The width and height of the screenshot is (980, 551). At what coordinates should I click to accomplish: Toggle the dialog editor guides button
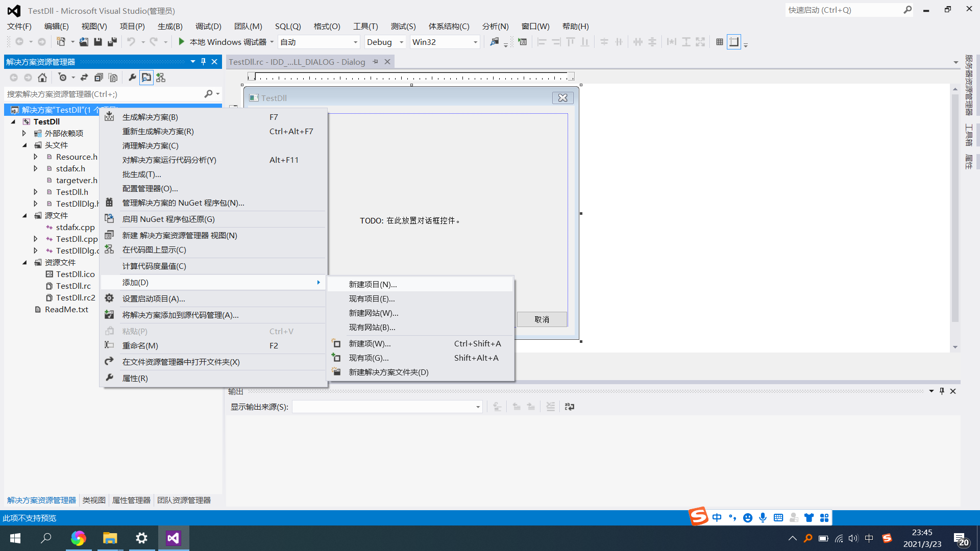(733, 42)
